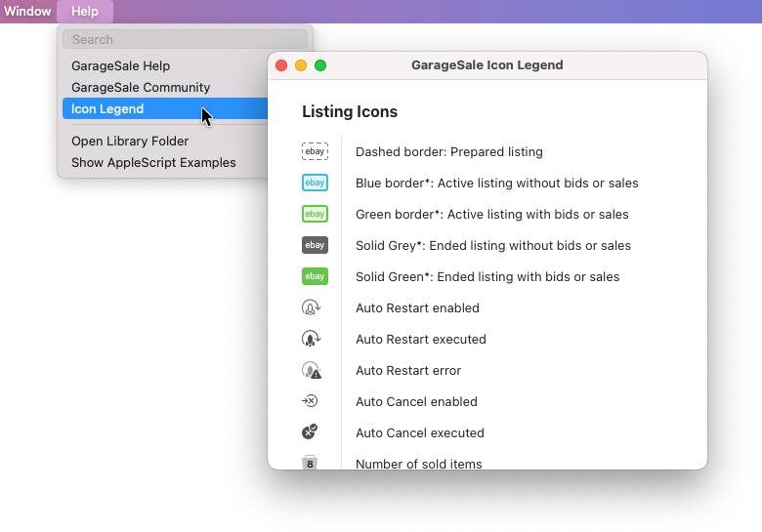Click the dashed border prepared listing icon

(315, 151)
